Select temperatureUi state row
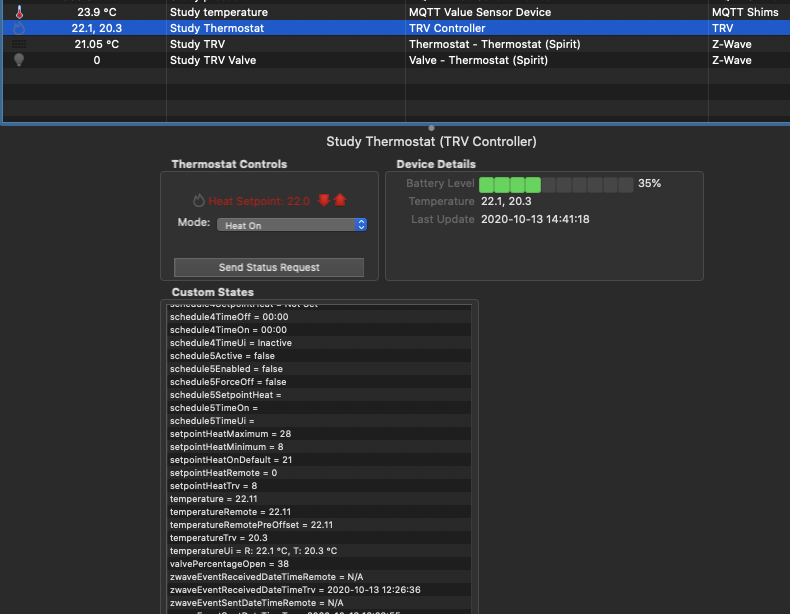Image resolution: width=790 pixels, height=614 pixels. (x=319, y=551)
